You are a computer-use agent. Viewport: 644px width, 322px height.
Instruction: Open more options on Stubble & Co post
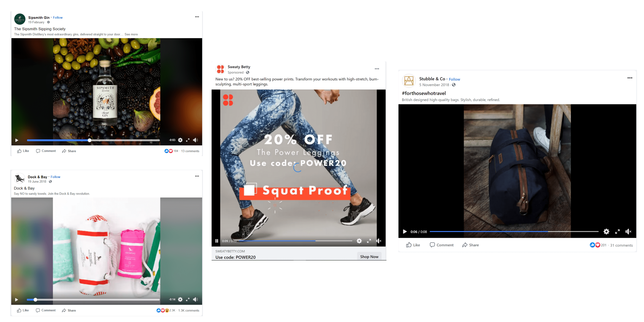pyautogui.click(x=630, y=78)
